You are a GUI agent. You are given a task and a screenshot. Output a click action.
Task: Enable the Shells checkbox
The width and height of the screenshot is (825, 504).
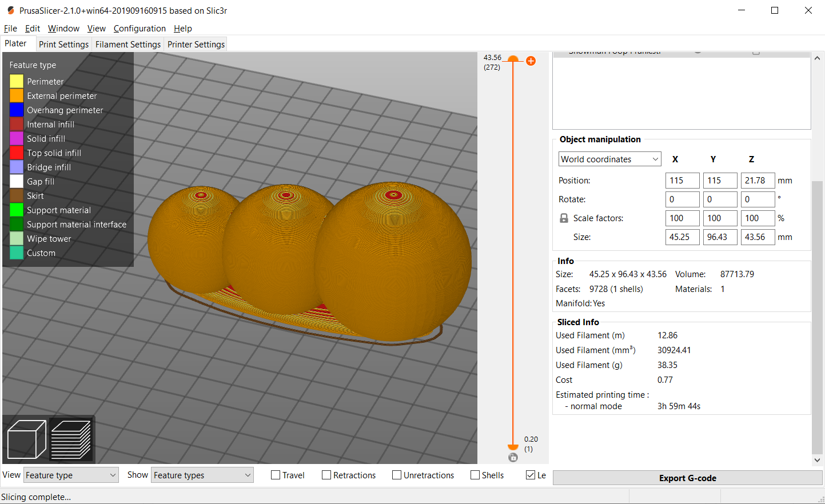click(475, 475)
